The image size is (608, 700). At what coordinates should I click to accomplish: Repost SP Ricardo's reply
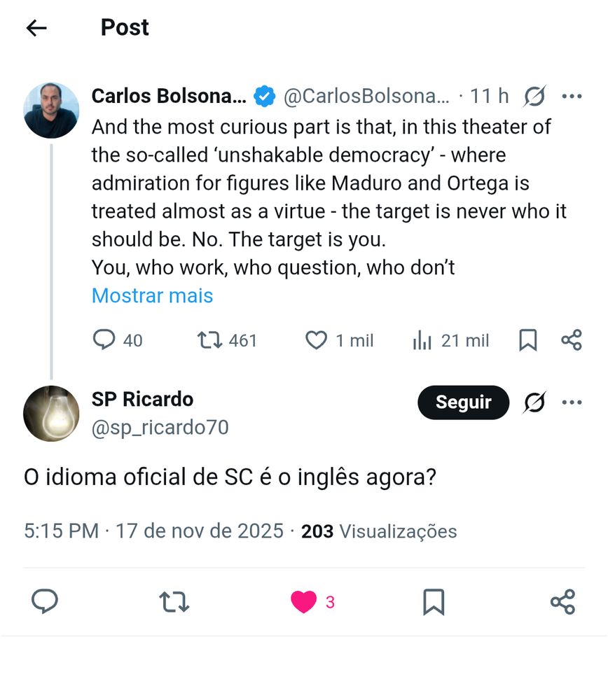point(174,602)
